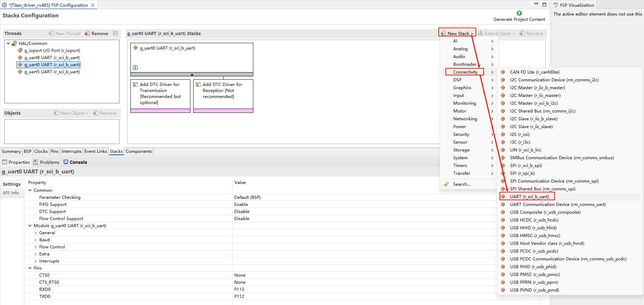Select g_uart5 UART in the thread tree
The height and width of the screenshot is (305, 644).
click(x=52, y=72)
